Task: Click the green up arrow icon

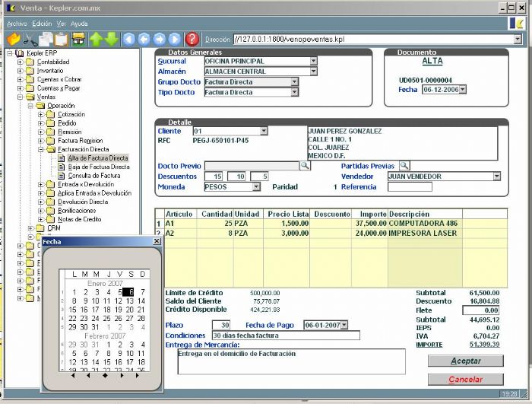Action: (97, 39)
